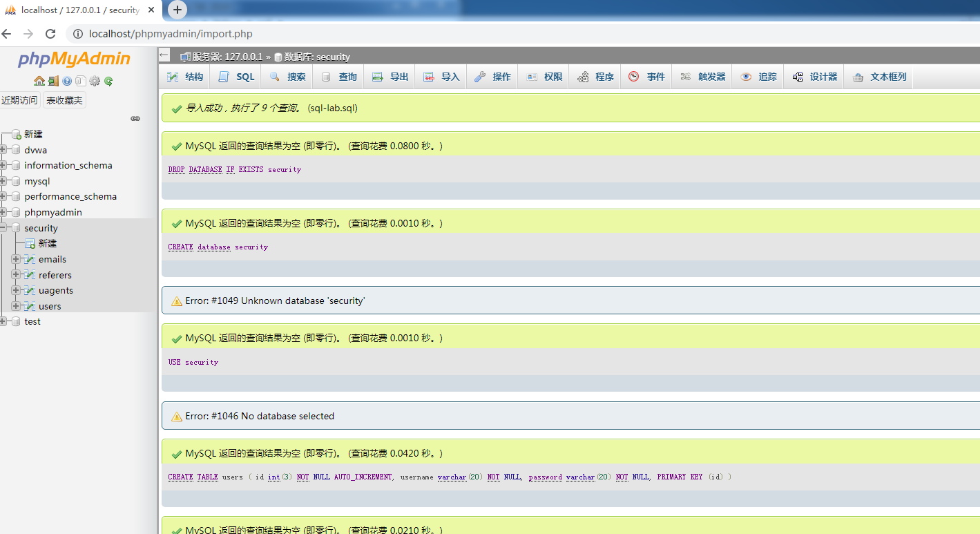Viewport: 980px width, 534px height.
Task: Switch to the 结构 structure tab
Action: tap(184, 76)
